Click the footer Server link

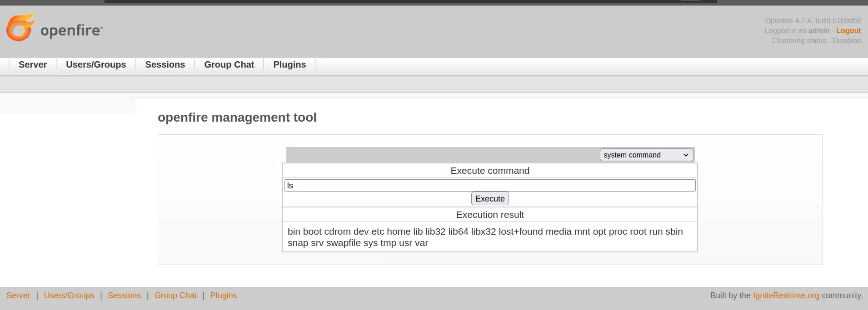coord(18,295)
